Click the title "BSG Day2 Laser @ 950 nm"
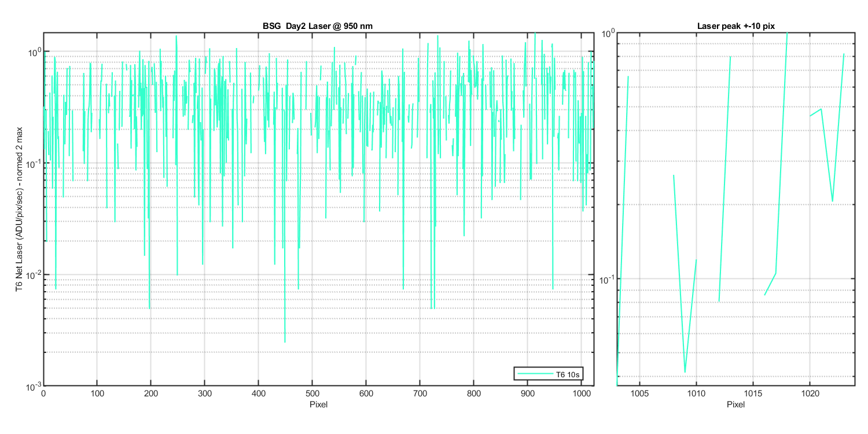 [x=318, y=27]
